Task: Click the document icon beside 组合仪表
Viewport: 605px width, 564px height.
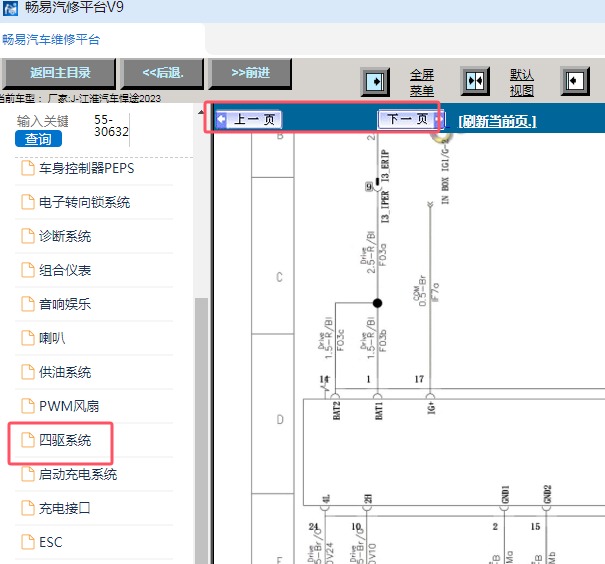Action: (28, 270)
